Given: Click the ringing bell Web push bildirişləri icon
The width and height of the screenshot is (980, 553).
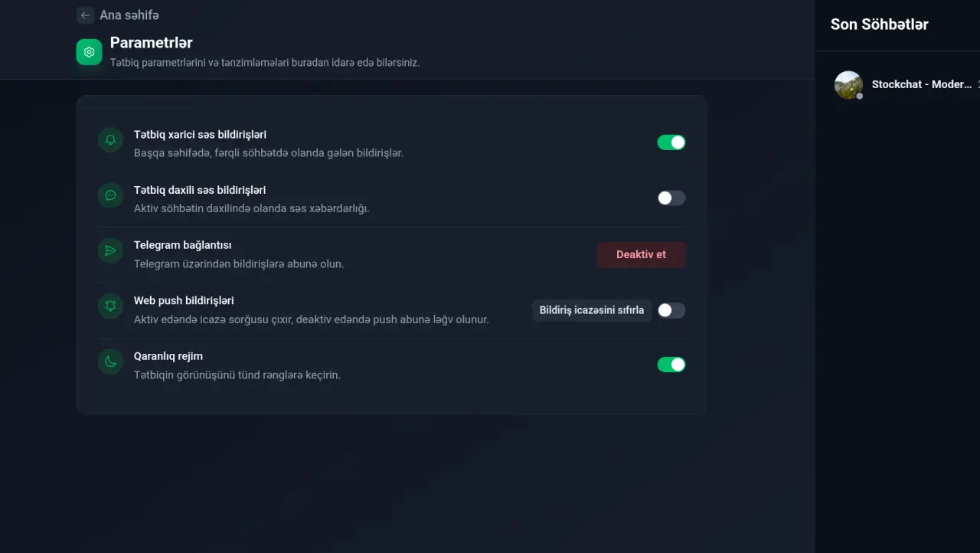Looking at the screenshot, I should pyautogui.click(x=110, y=306).
